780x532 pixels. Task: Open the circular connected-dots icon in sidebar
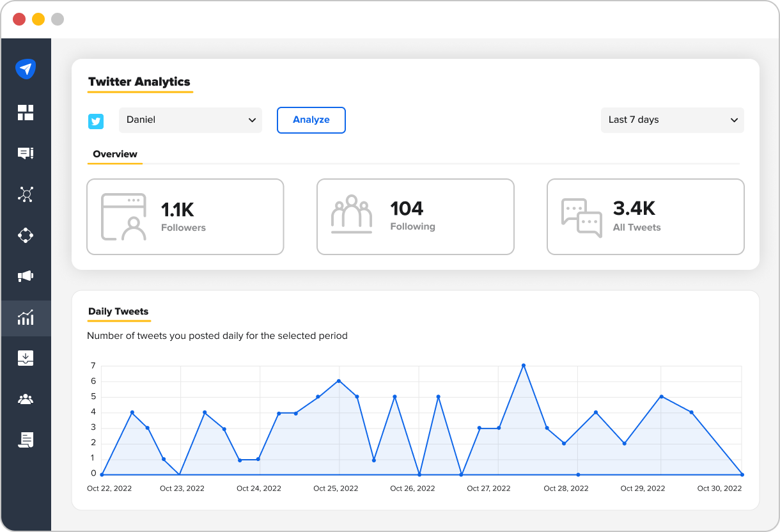26,235
